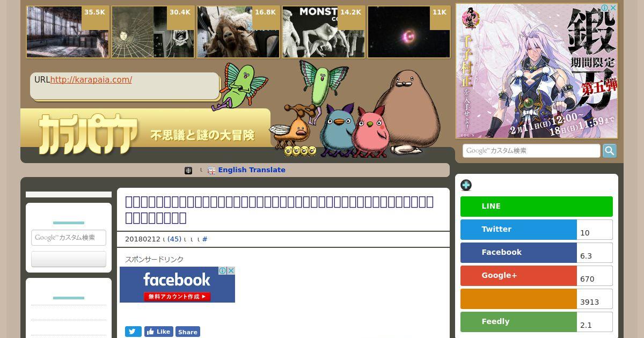Open the MONSTER thumbnail with 14.2K
644x338 pixels.
(324, 32)
